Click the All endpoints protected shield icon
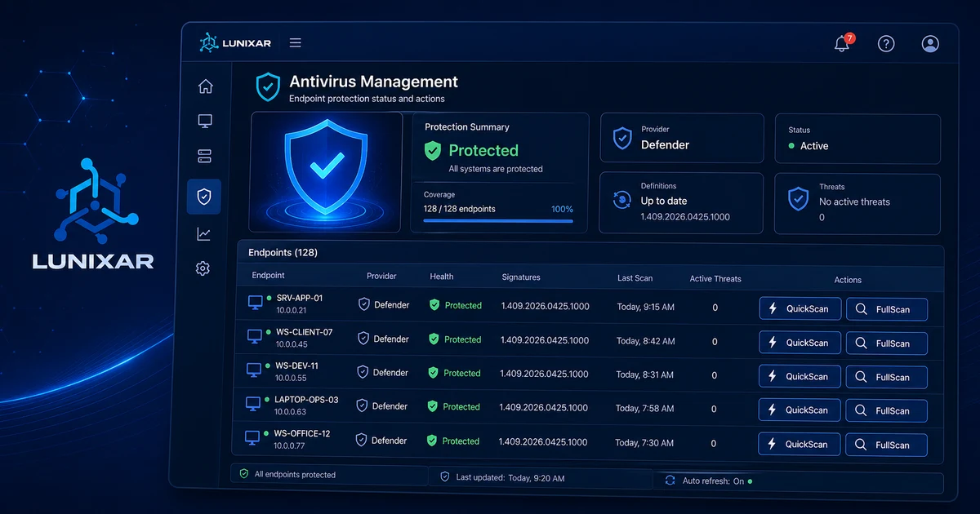Screen dimensions: 980x514 point(243,473)
